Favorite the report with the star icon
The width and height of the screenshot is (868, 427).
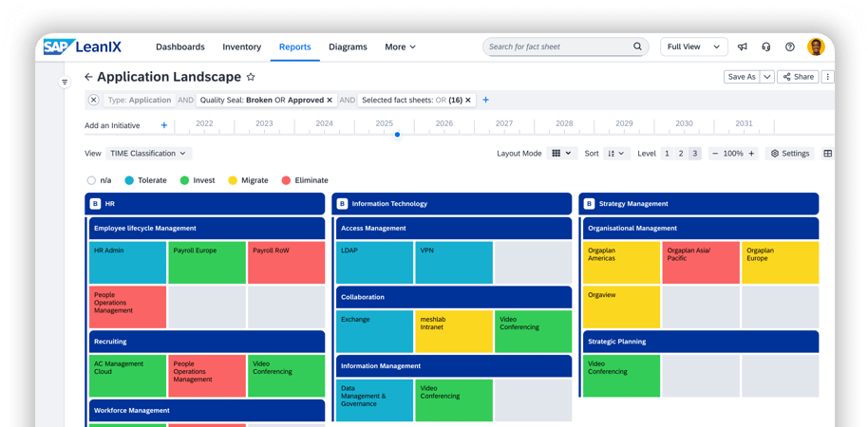click(251, 77)
